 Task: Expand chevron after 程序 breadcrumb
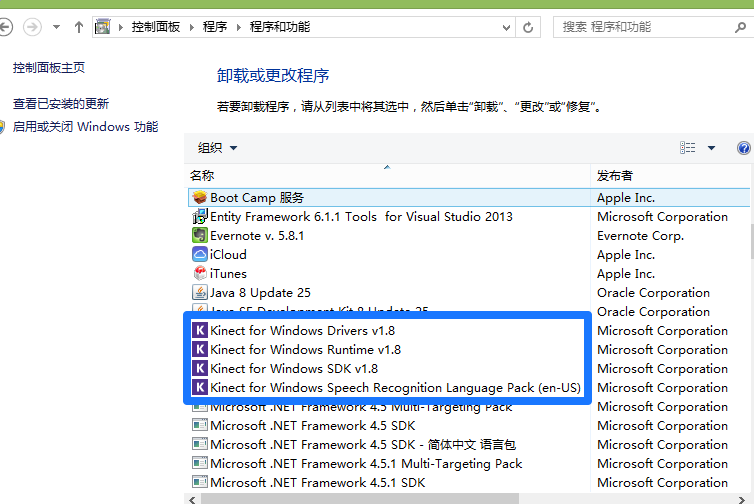coord(239,27)
